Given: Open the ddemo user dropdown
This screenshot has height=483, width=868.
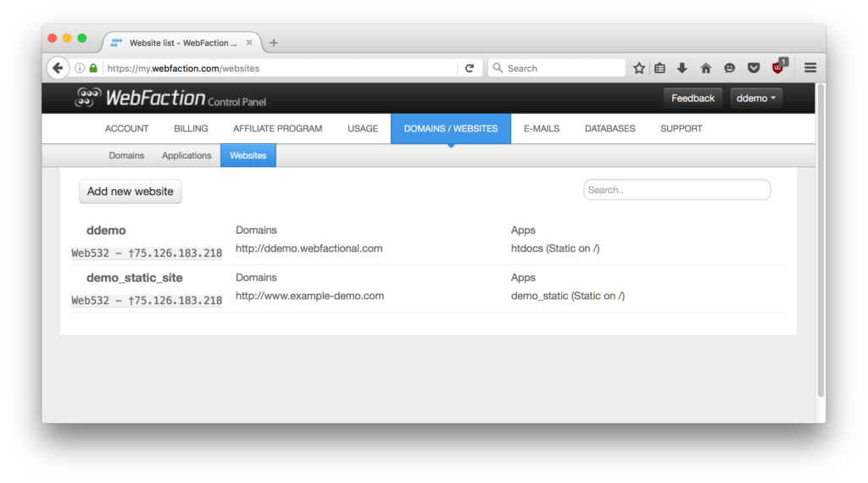Looking at the screenshot, I should 755,98.
